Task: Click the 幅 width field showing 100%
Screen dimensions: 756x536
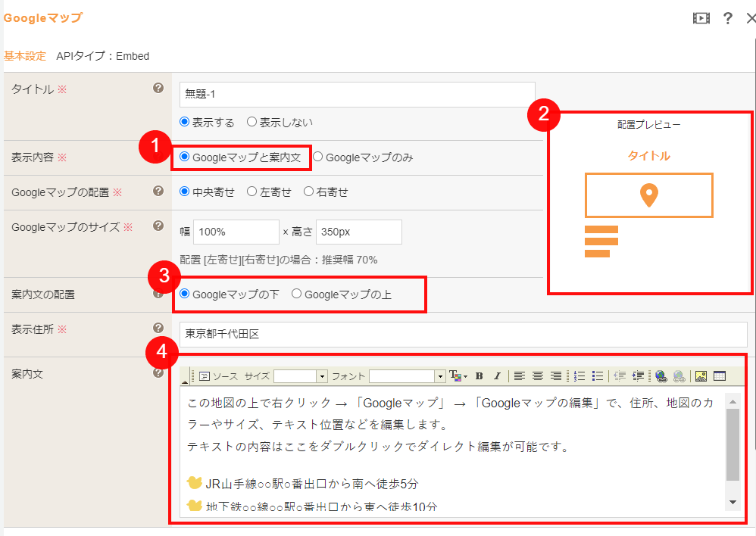Action: pos(236,232)
